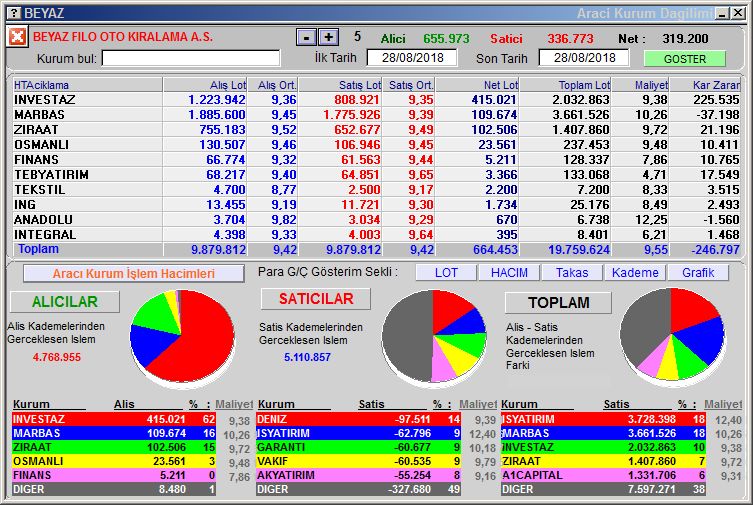The width and height of the screenshot is (753, 505).
Task: Click the TOPLAM total pie chart
Action: tap(672, 335)
